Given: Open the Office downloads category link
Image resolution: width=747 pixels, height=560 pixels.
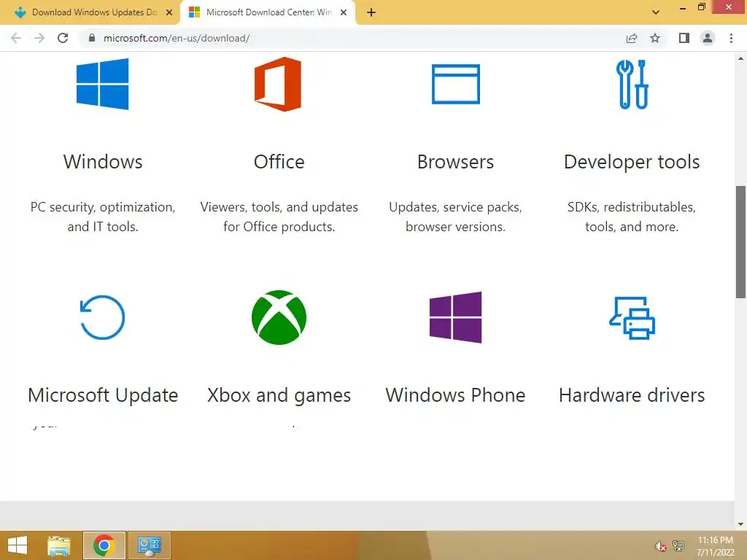Looking at the screenshot, I should click(279, 162).
